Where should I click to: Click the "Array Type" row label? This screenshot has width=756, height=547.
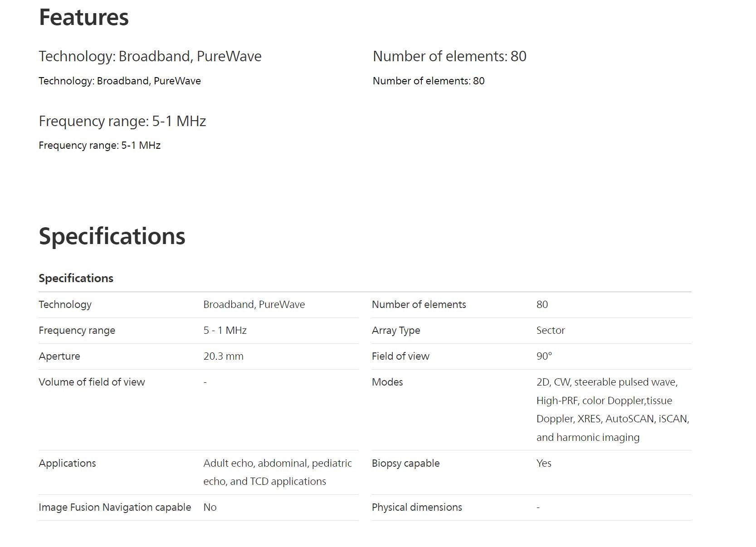point(396,330)
